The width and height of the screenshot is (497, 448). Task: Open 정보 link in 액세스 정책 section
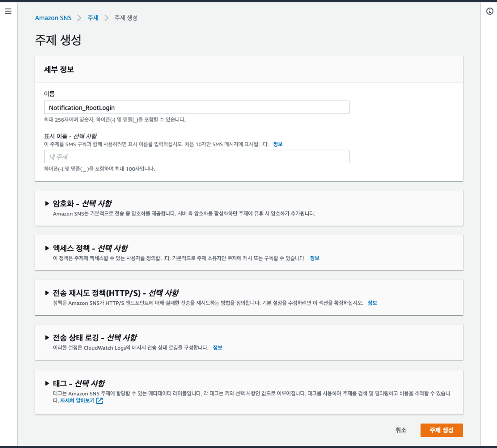click(x=314, y=258)
